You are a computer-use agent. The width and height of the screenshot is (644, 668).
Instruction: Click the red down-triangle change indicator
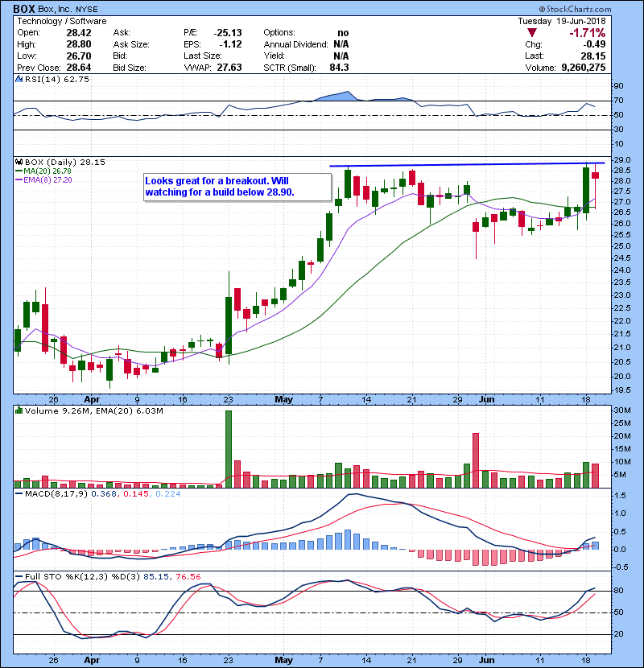[x=531, y=32]
